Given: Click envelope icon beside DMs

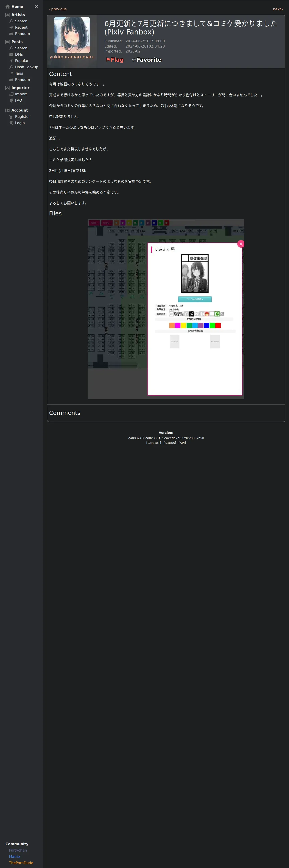Looking at the screenshot, I should point(11,54).
